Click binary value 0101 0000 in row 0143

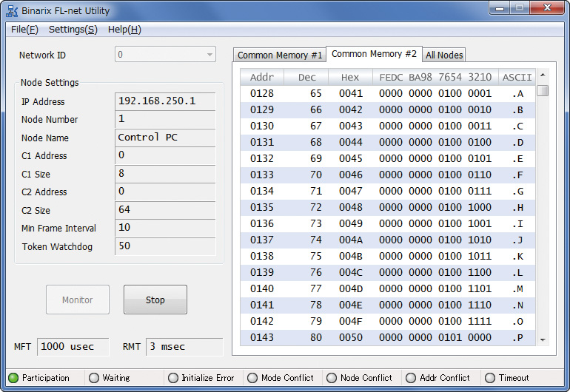pos(465,337)
